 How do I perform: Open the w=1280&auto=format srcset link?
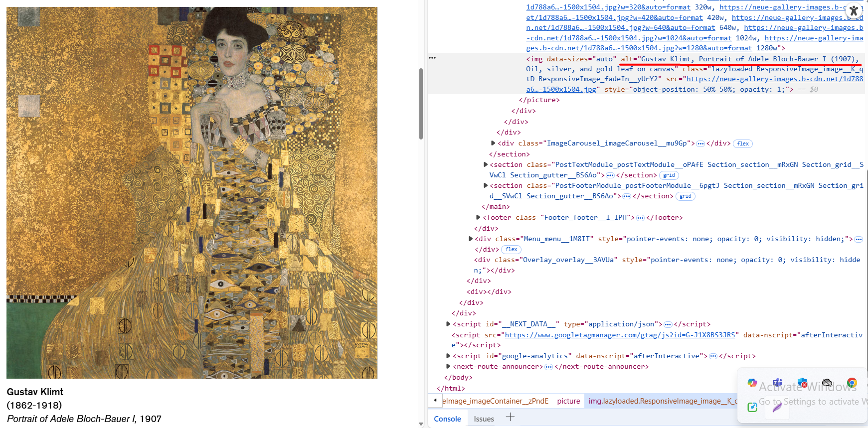[639, 48]
